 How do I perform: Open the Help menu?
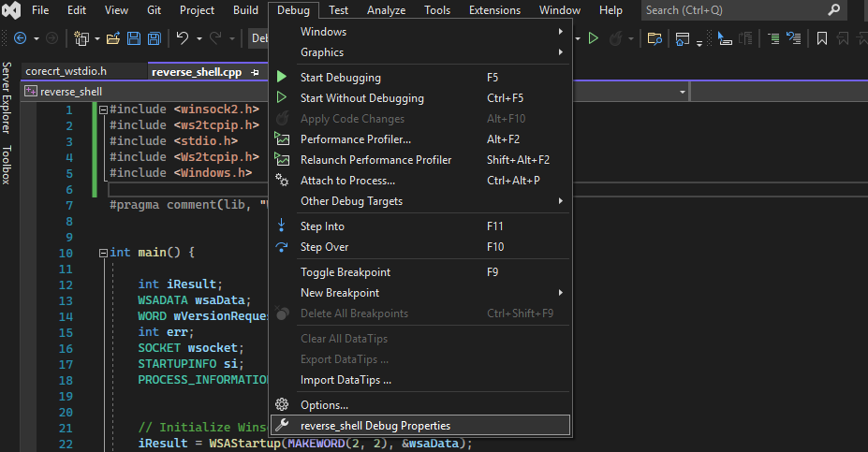[611, 10]
